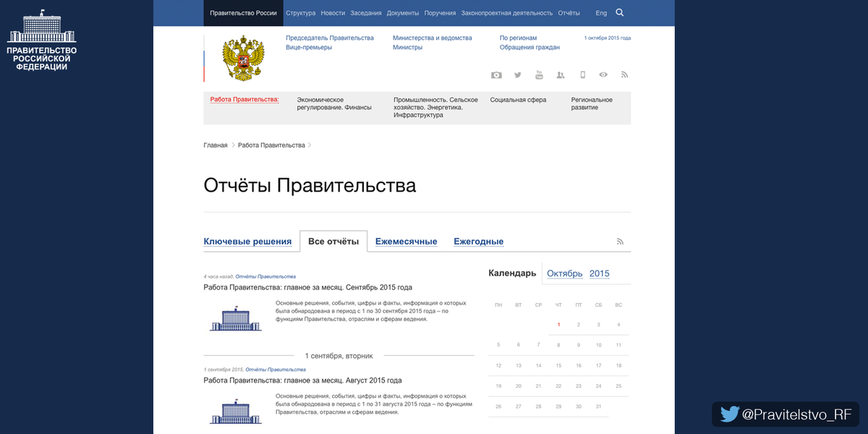Select calendar day 15
868x434 pixels.
pos(558,365)
